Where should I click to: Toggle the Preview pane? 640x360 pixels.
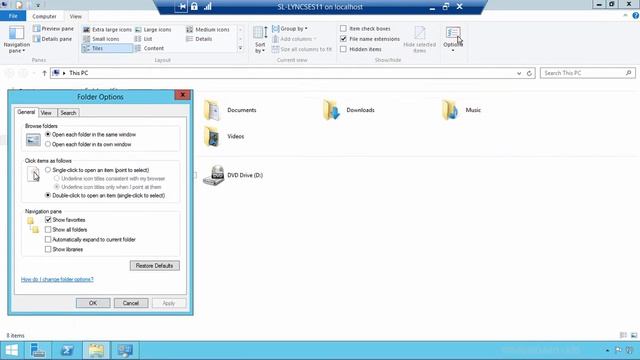[53, 29]
